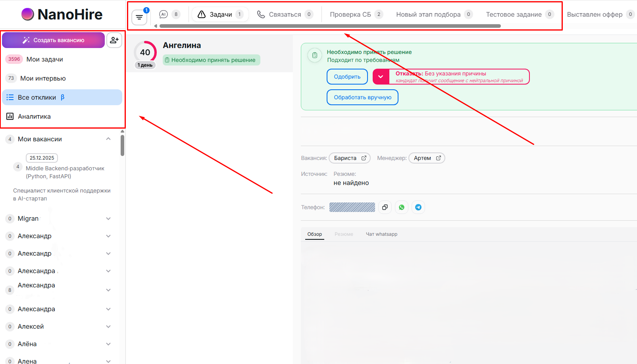The width and height of the screenshot is (637, 364).
Task: Click Обработать вручную button
Action: (362, 97)
